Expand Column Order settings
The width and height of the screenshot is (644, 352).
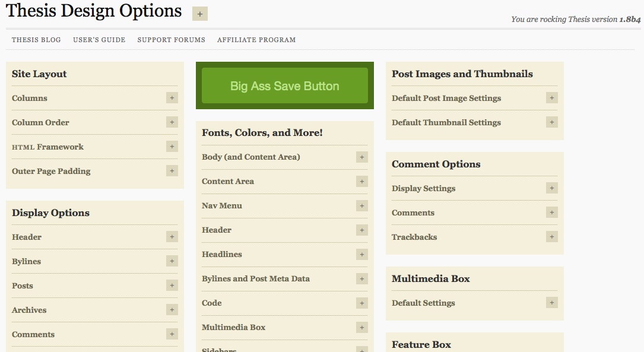click(172, 122)
